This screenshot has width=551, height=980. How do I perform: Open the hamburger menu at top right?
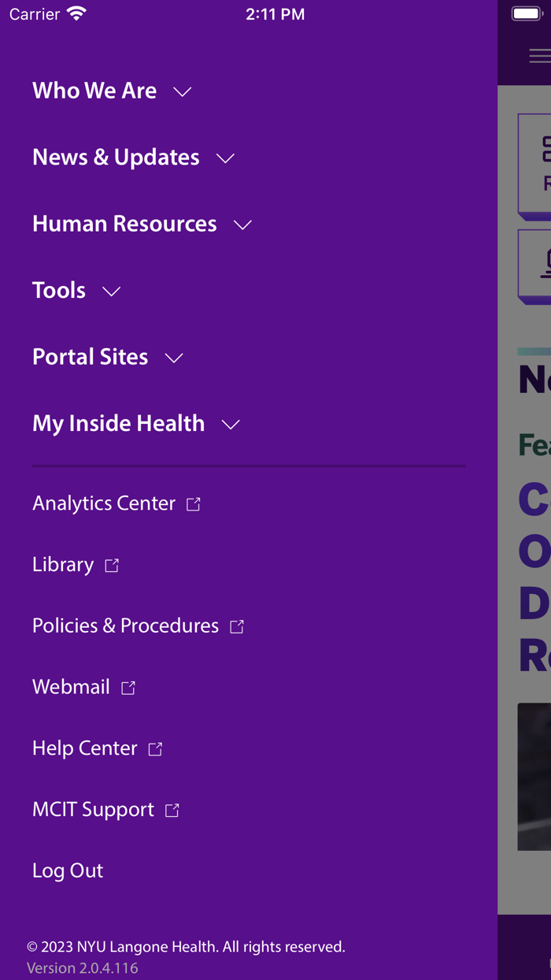pyautogui.click(x=540, y=56)
